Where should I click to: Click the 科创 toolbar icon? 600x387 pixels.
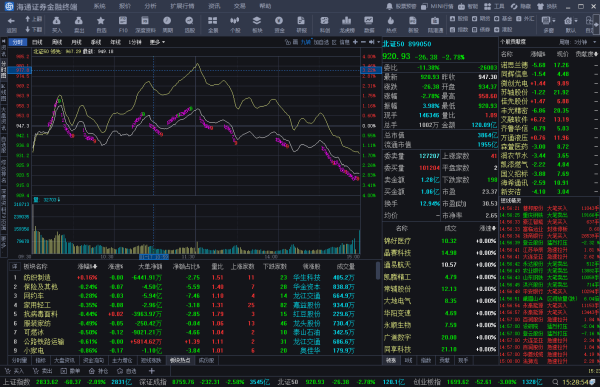324,24
